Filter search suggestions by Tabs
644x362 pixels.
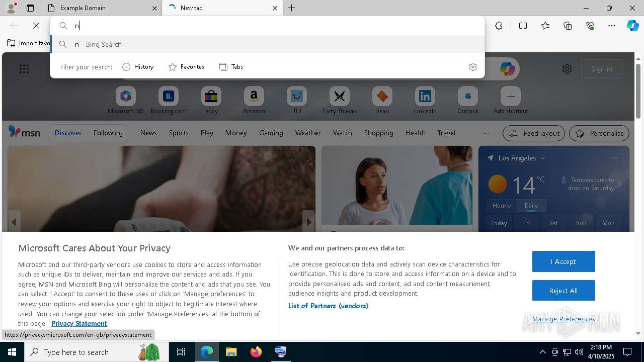[x=231, y=67]
